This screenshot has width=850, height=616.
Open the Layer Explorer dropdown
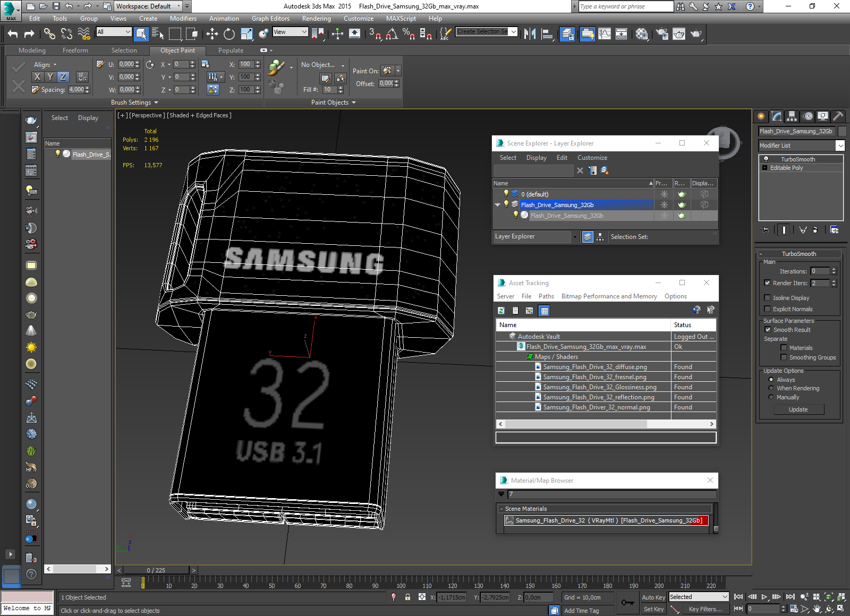click(x=574, y=237)
